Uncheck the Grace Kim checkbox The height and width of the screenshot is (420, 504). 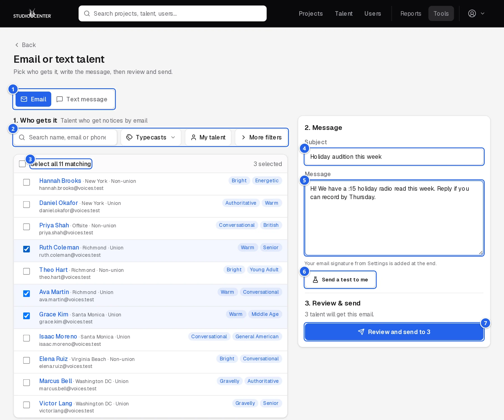coord(27,316)
